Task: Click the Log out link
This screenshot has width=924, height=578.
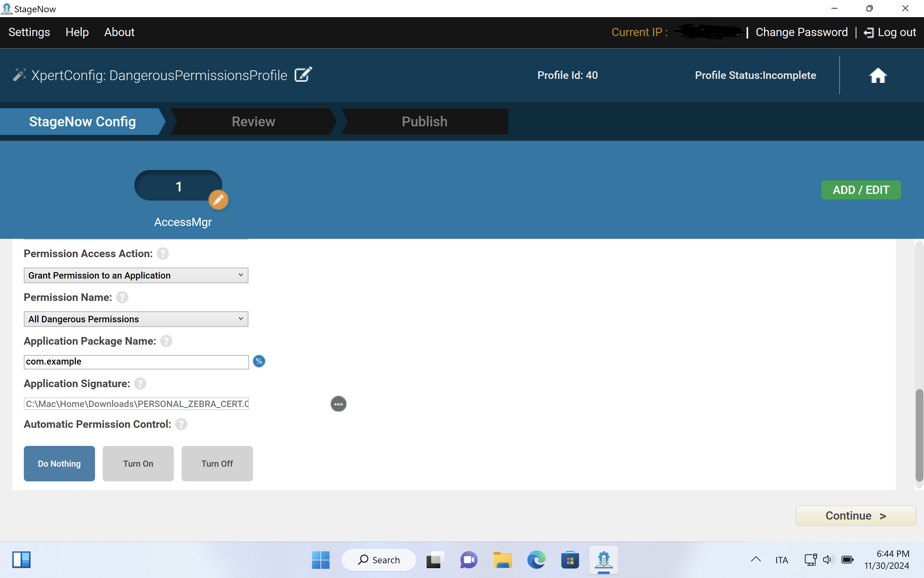Action: pos(897,32)
